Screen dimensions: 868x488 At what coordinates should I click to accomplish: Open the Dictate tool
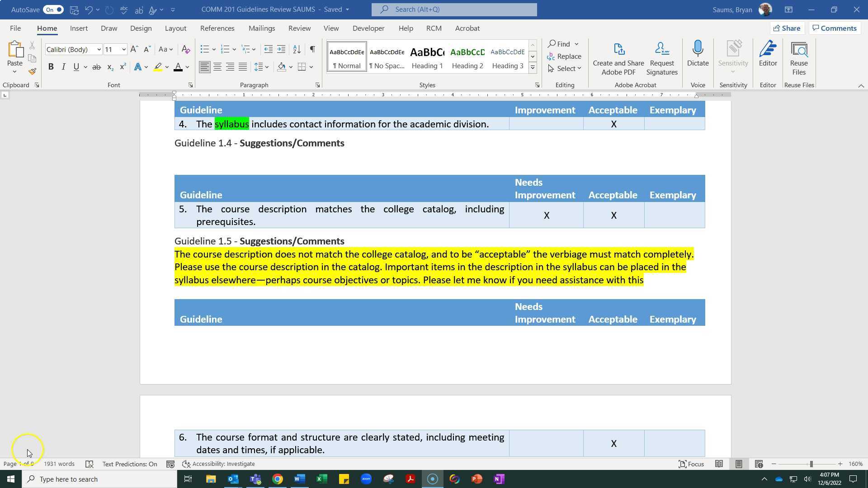click(x=698, y=54)
